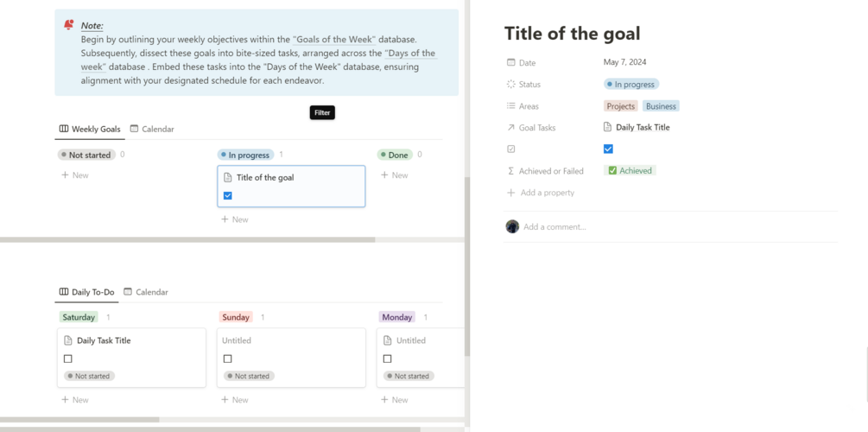Click the user avatar beside the comment box
The width and height of the screenshot is (868, 432).
512,226
